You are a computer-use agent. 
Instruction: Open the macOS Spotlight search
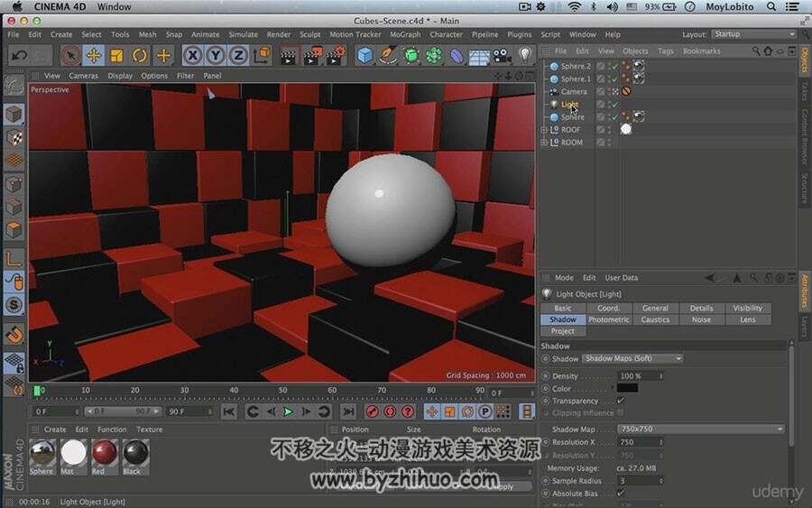click(x=771, y=6)
